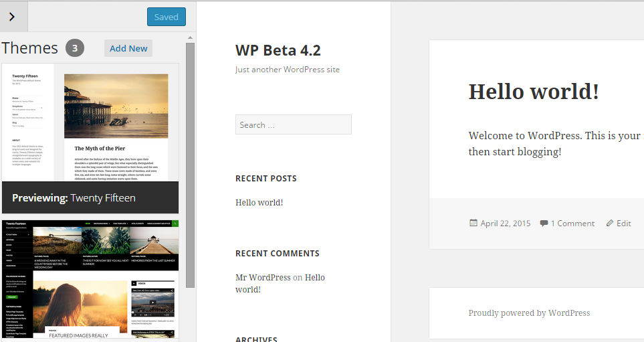Image resolution: width=644 pixels, height=342 pixels.
Task: Open the 1 Comment link
Action: pyautogui.click(x=572, y=224)
